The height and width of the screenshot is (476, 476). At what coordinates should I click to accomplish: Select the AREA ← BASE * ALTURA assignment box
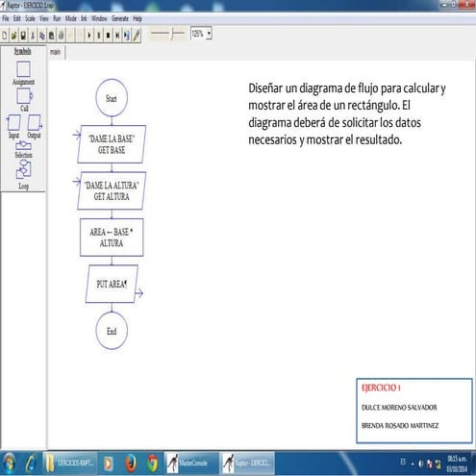(112, 238)
